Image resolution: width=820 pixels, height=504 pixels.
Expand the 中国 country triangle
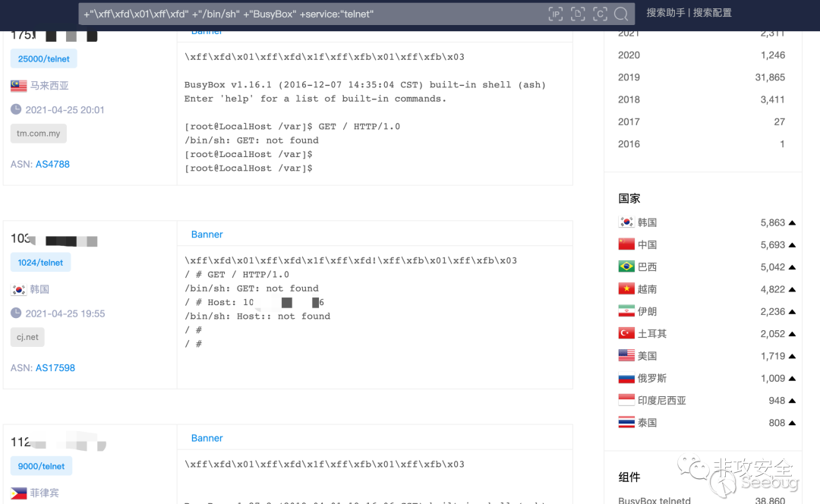(x=792, y=244)
